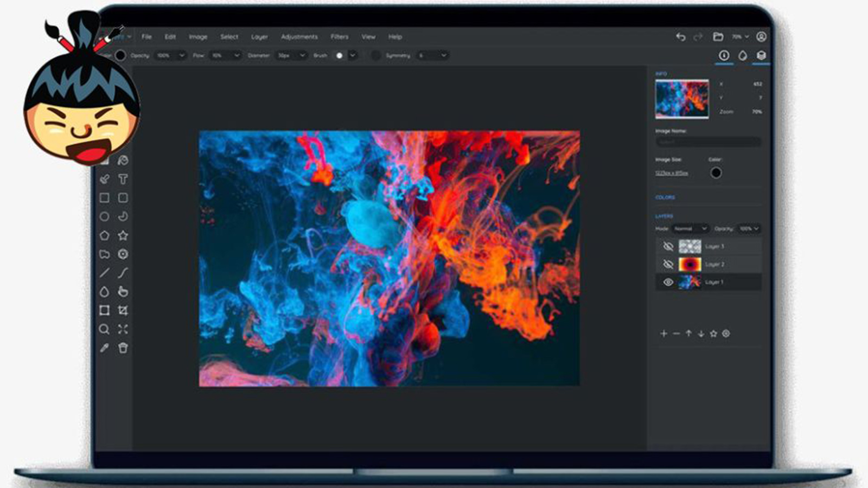Open the View menu
868x488 pixels.
click(x=368, y=37)
